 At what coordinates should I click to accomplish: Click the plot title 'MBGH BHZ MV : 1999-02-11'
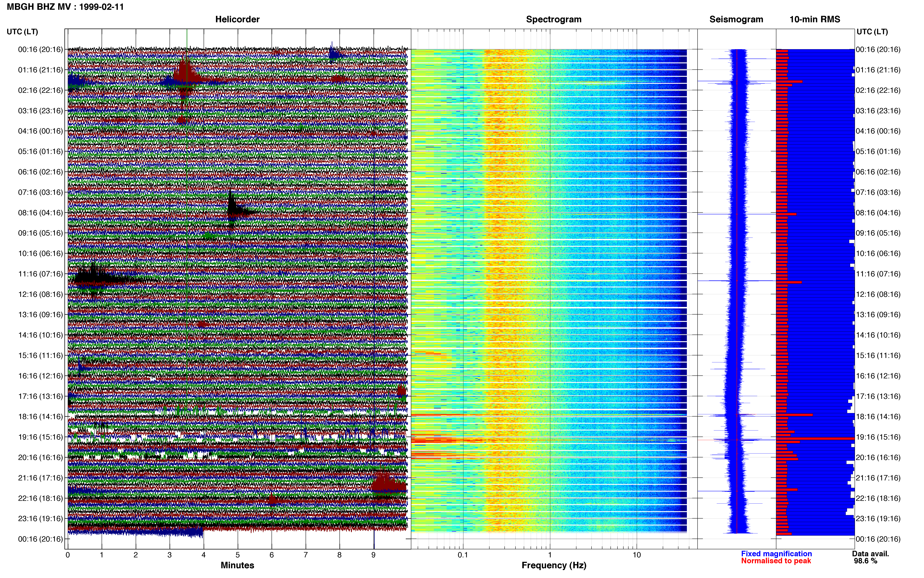coord(65,7)
